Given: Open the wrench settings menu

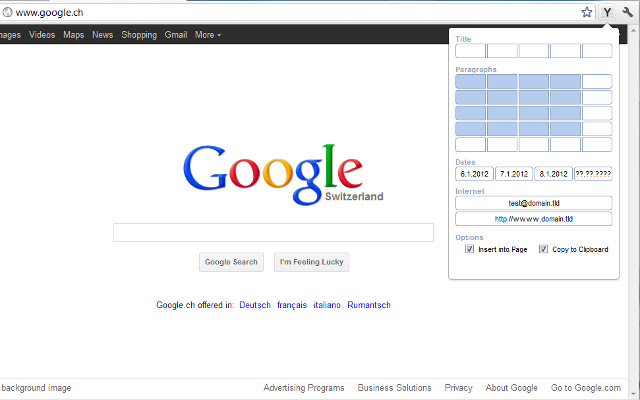Looking at the screenshot, I should (x=628, y=12).
